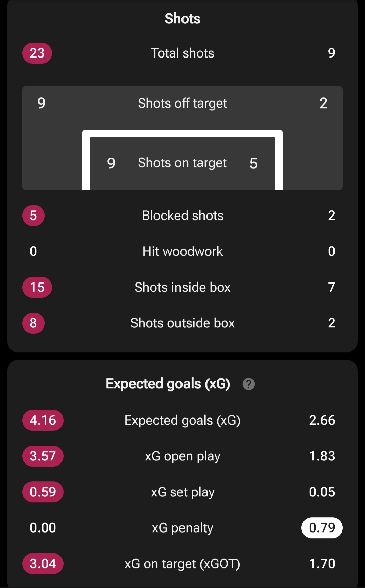The height and width of the screenshot is (588, 365).
Task: Tap the 4.16 expected goals badge
Action: (x=43, y=420)
